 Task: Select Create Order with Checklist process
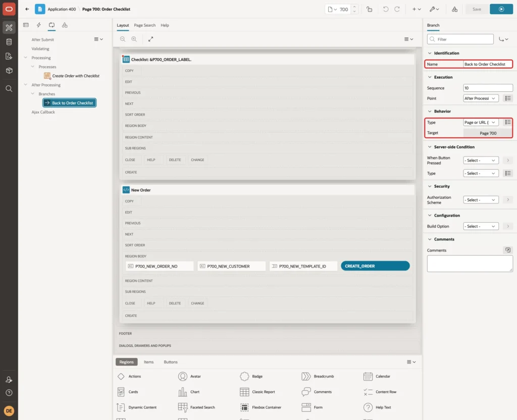pyautogui.click(x=72, y=76)
